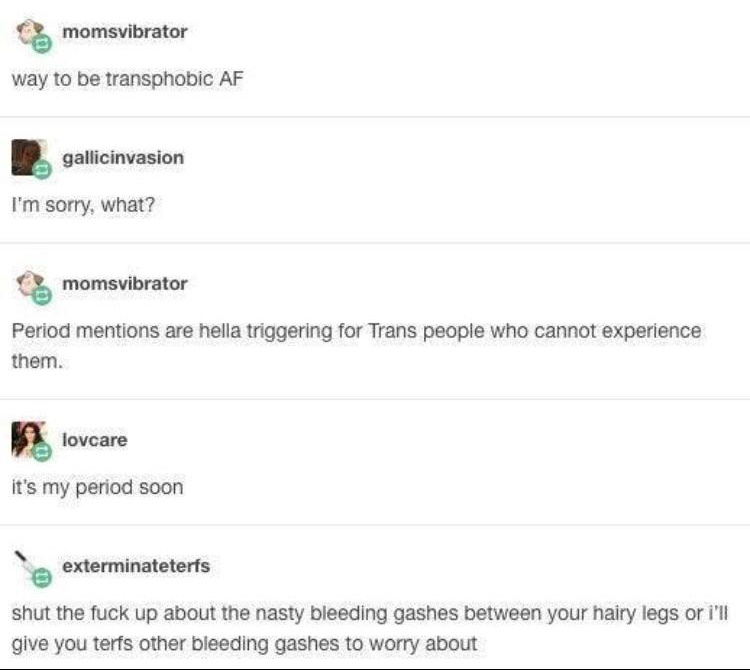This screenshot has height=670, width=750.
Task: Click the final reply text by exterminateterfs
Action: click(x=369, y=628)
